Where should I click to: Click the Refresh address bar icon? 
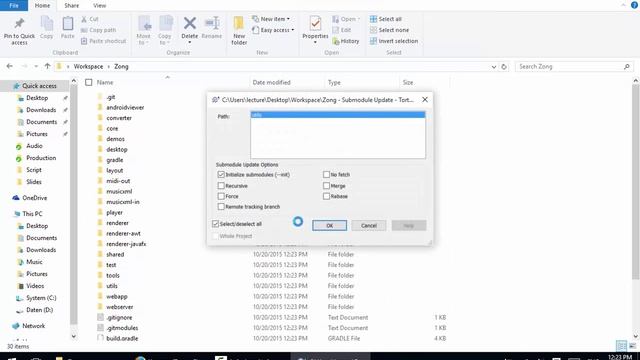[x=504, y=67]
